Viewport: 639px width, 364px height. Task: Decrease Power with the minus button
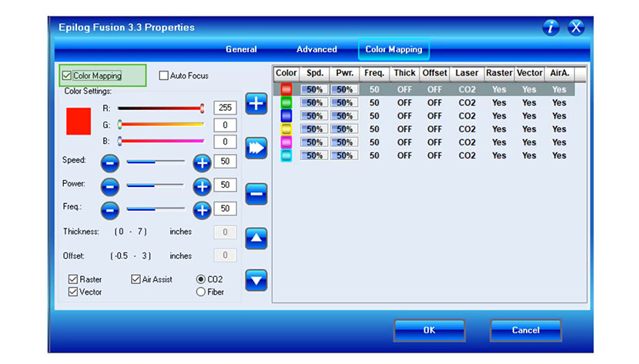pyautogui.click(x=110, y=185)
